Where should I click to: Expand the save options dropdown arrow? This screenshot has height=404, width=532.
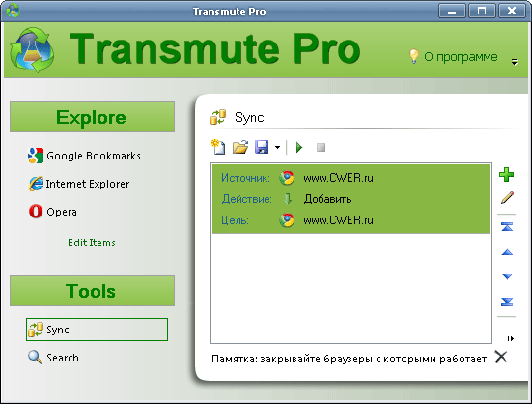277,147
